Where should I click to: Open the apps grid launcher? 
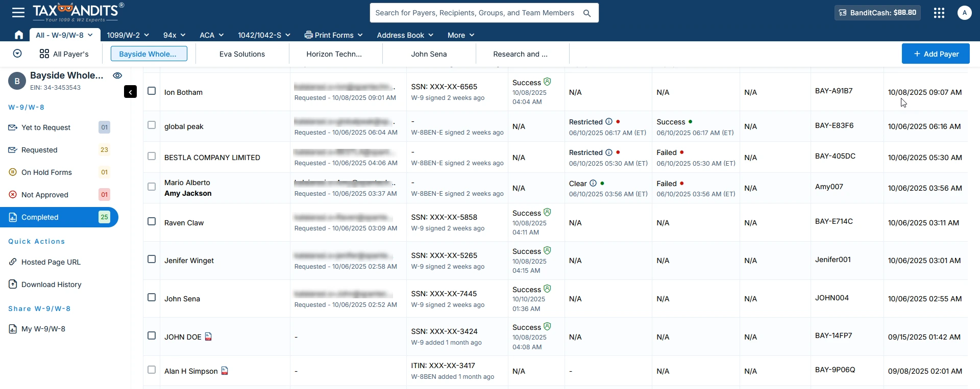(x=939, y=13)
